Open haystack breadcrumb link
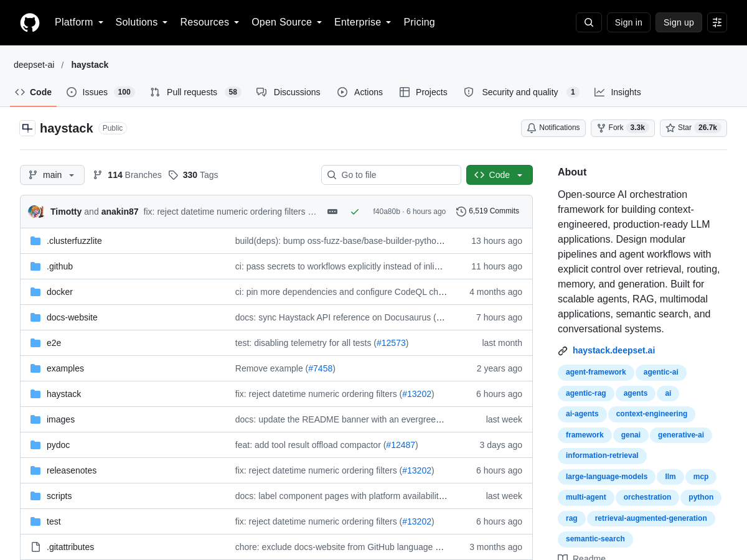This screenshot has width=747, height=560. point(90,65)
